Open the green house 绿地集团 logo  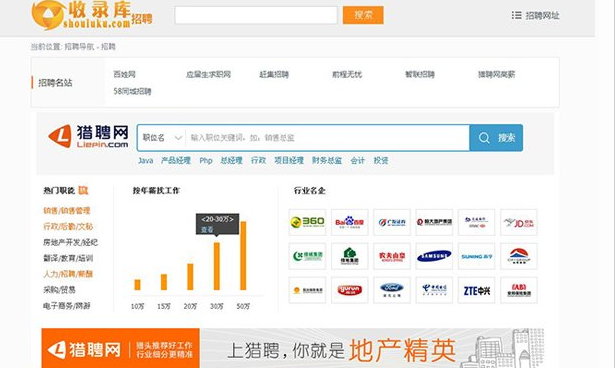pos(349,256)
